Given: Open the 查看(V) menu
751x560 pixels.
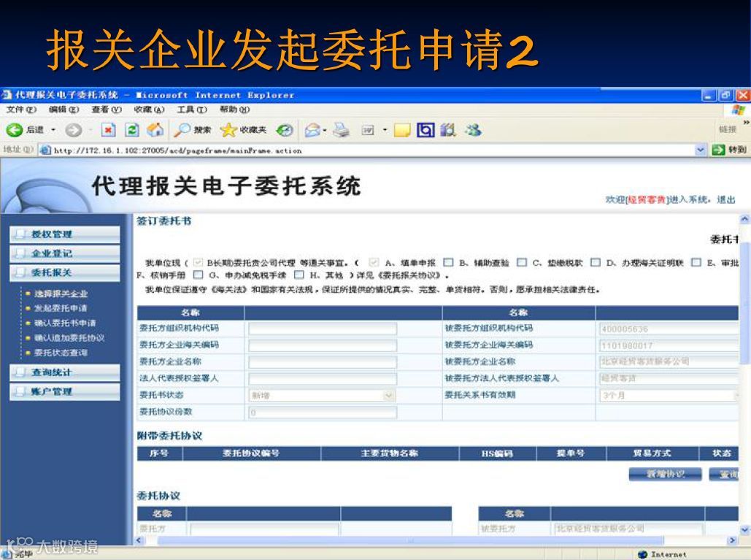Looking at the screenshot, I should tap(107, 110).
